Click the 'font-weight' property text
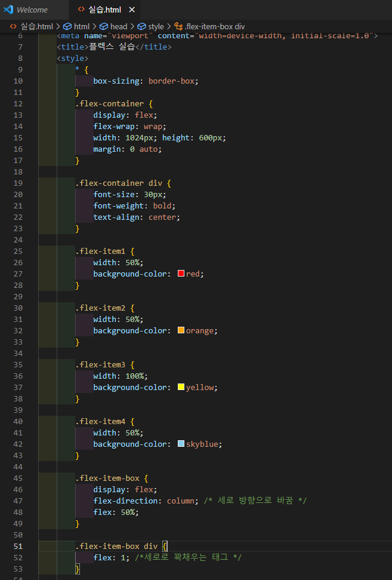This screenshot has width=392, height=580. 119,205
